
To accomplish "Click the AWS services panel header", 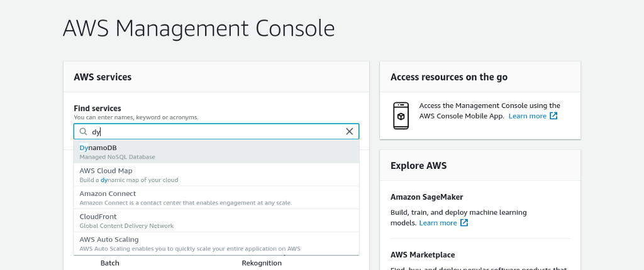I will pyautogui.click(x=103, y=77).
